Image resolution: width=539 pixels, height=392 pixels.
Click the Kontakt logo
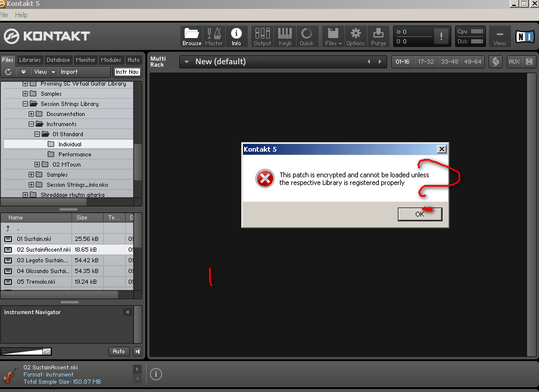(47, 36)
